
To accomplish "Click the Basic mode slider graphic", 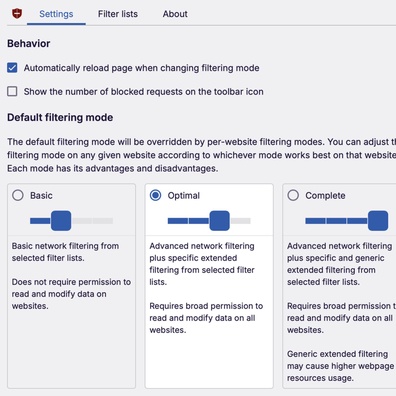I will (71, 220).
